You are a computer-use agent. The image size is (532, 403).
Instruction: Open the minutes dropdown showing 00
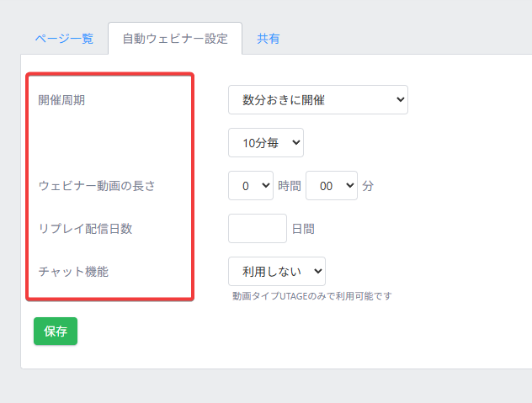[x=332, y=186]
